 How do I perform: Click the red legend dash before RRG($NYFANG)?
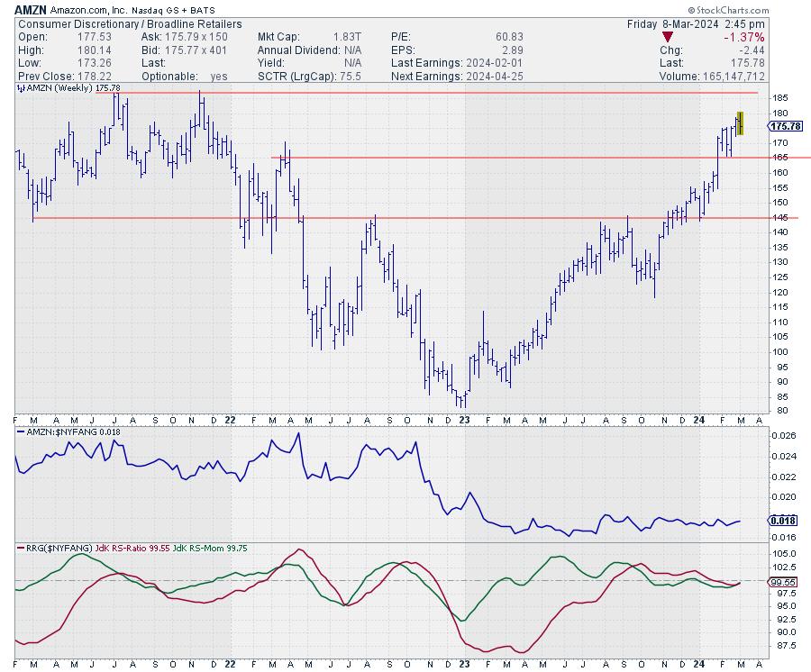20,547
